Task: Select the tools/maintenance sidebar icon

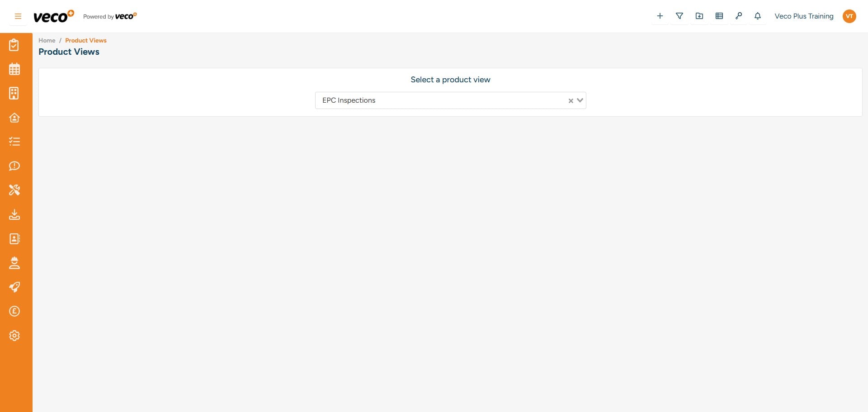Action: click(x=14, y=190)
